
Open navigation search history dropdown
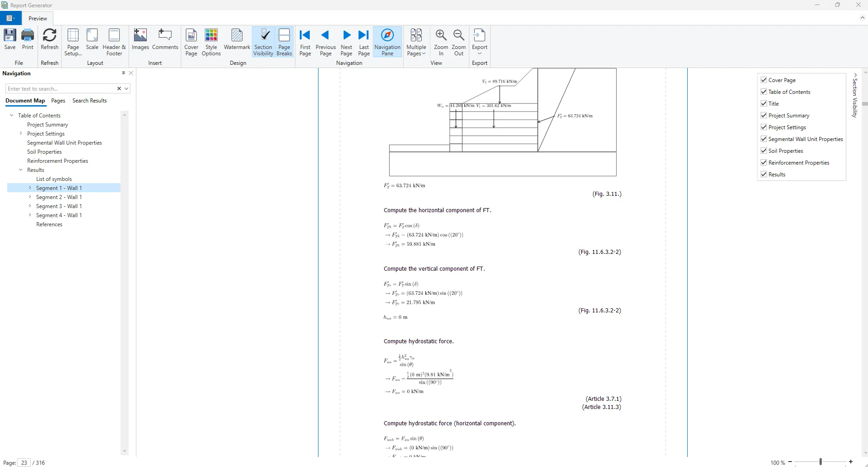pyautogui.click(x=126, y=88)
